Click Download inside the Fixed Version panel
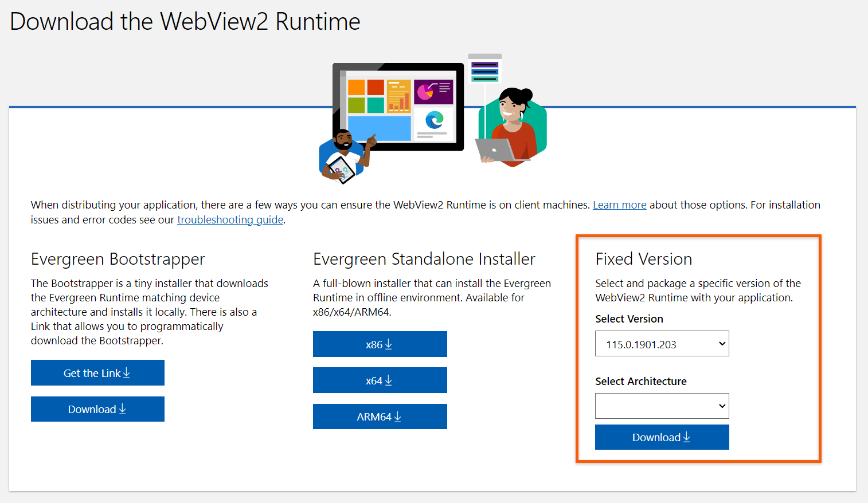The width and height of the screenshot is (868, 503). (x=662, y=437)
